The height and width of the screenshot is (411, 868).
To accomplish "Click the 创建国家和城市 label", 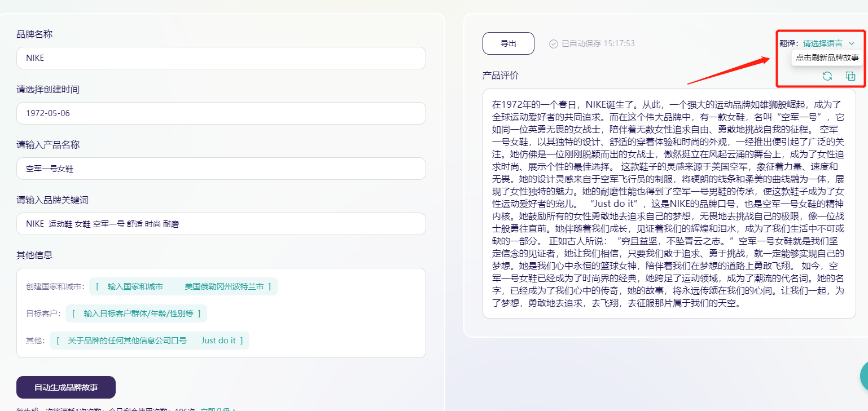I will click(55, 286).
